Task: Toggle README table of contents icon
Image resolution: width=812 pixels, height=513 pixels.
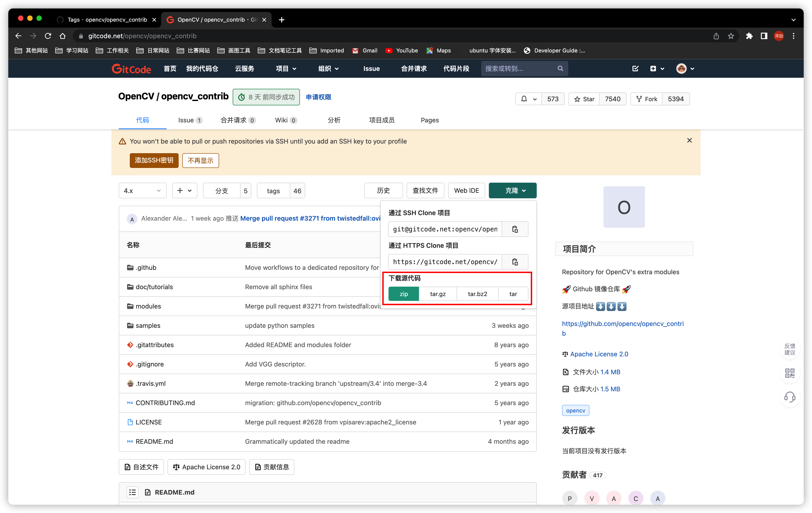Action: point(133,492)
